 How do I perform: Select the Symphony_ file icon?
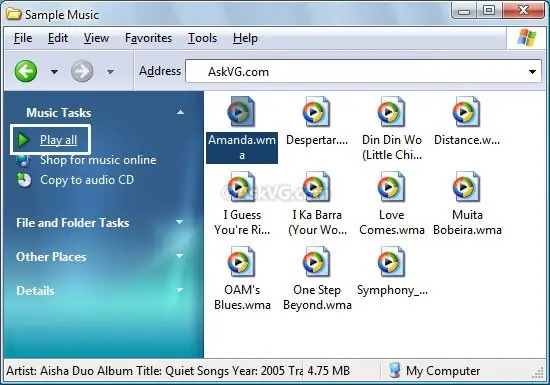[x=391, y=262]
